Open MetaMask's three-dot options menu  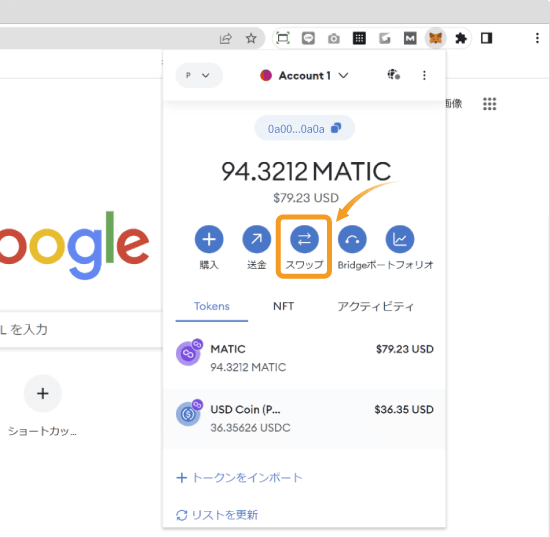[x=424, y=75]
